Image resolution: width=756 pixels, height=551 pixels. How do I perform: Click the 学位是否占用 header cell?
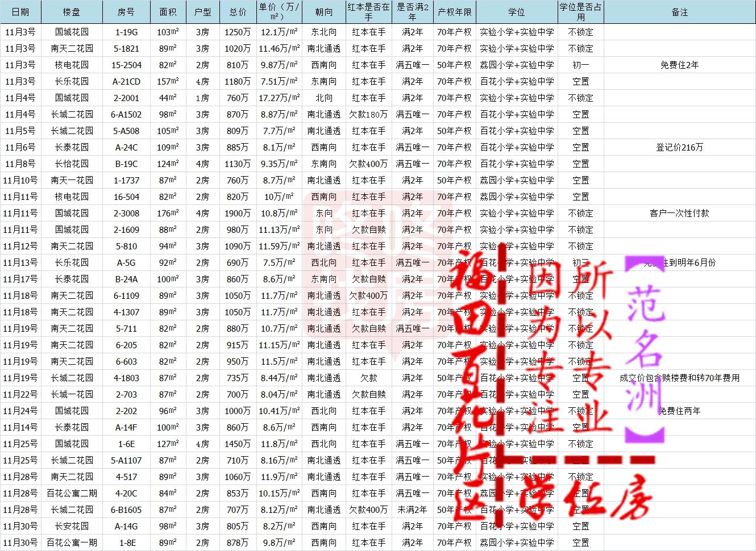580,12
